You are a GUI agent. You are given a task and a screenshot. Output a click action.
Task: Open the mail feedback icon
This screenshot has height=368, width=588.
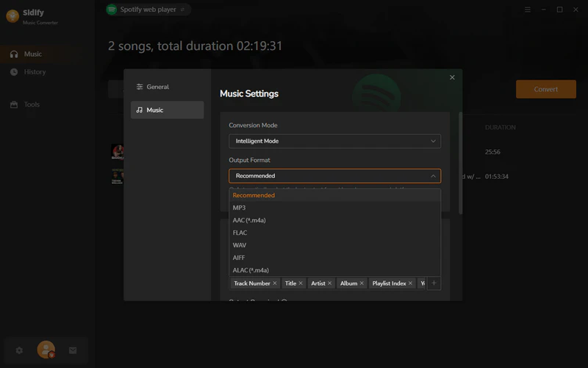coord(73,350)
